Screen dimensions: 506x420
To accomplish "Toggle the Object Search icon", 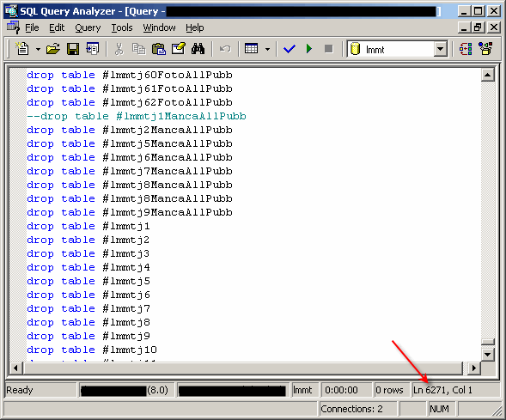I will pos(485,49).
